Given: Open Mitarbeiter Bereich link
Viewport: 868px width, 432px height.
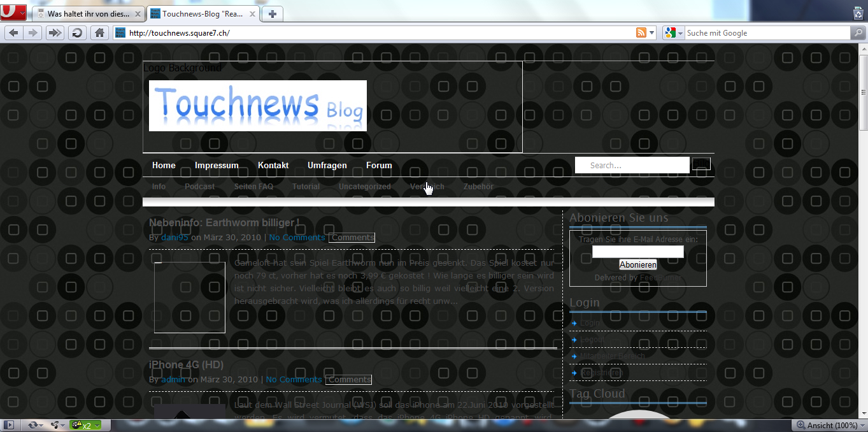Looking at the screenshot, I should click(612, 356).
